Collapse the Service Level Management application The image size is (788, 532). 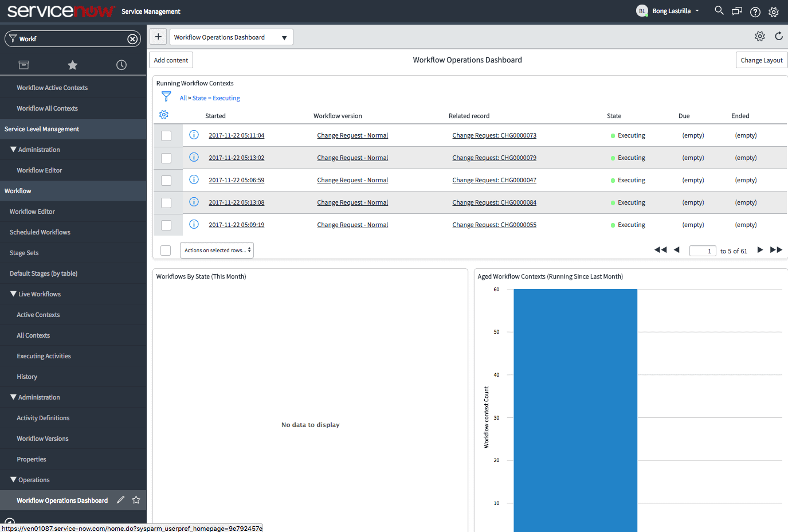(73, 129)
